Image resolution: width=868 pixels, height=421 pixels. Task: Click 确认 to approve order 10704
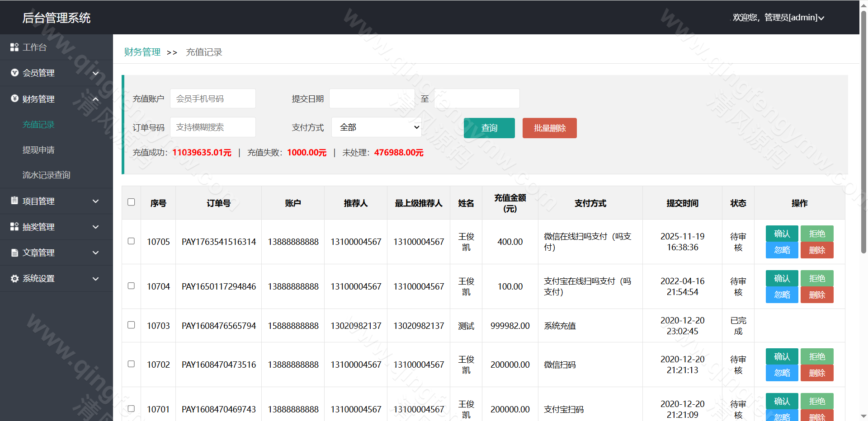point(782,278)
